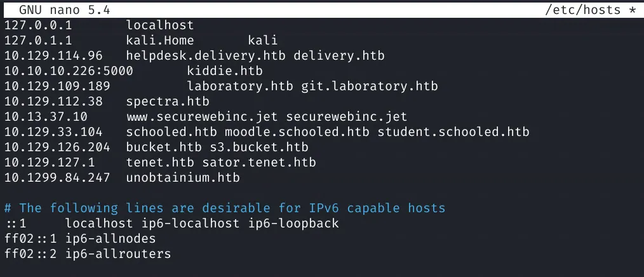Click www.securewebinc.jet hostname
The image size is (644, 277).
point(202,116)
